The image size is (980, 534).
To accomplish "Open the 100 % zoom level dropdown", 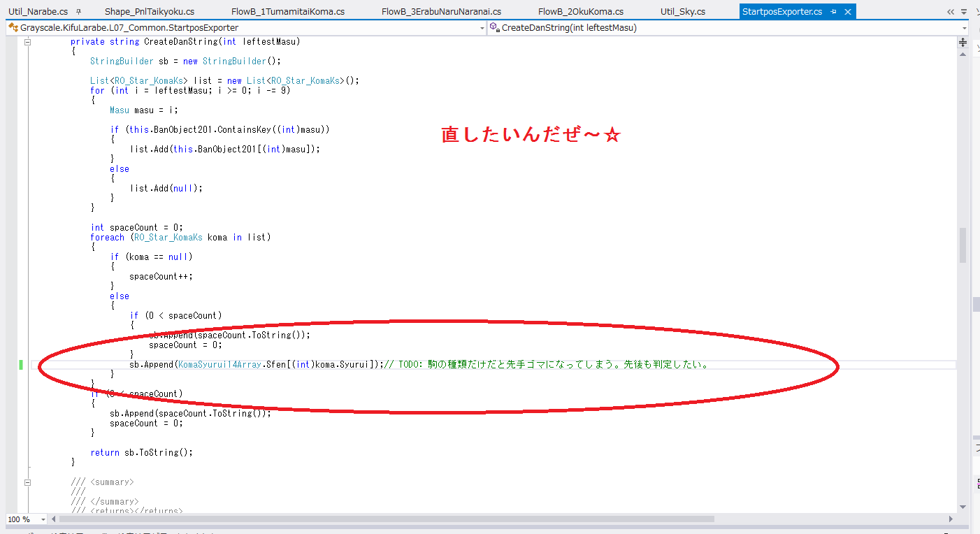I will tap(43, 519).
